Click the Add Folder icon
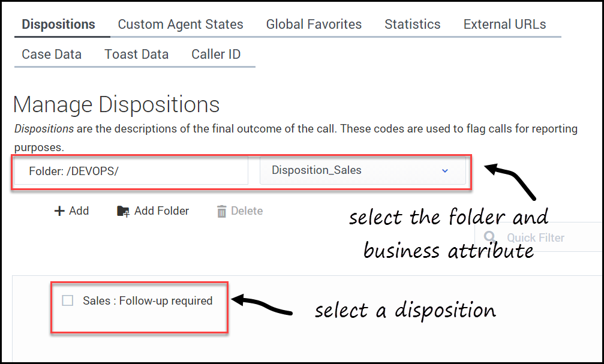604x364 pixels. [x=123, y=211]
